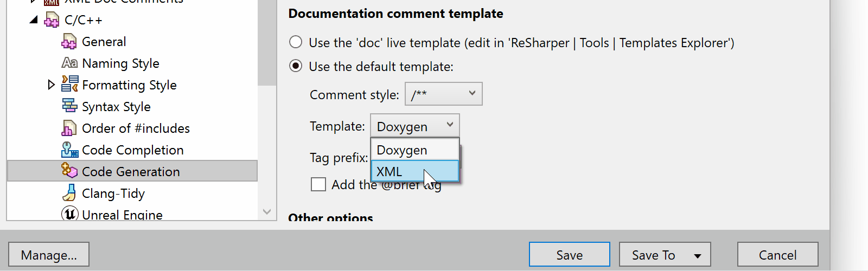
Task: Expand the Formatting Style tree node
Action: tap(51, 85)
